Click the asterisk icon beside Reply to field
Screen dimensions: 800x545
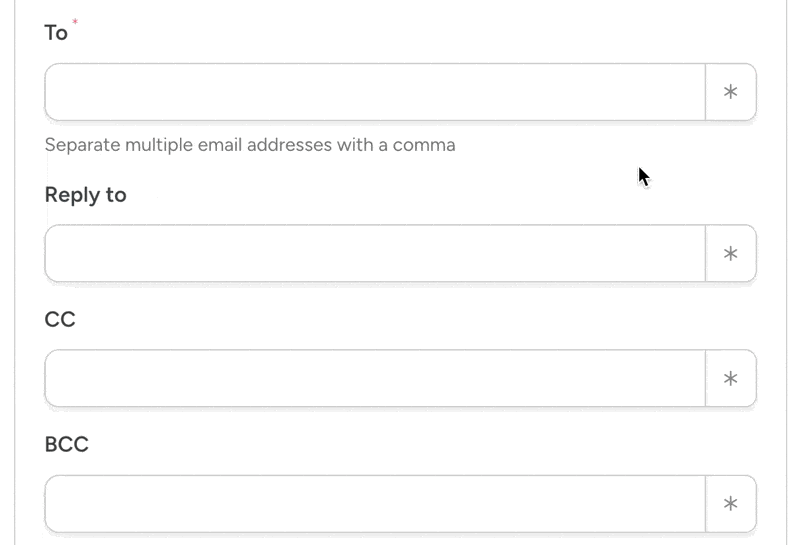pos(730,253)
